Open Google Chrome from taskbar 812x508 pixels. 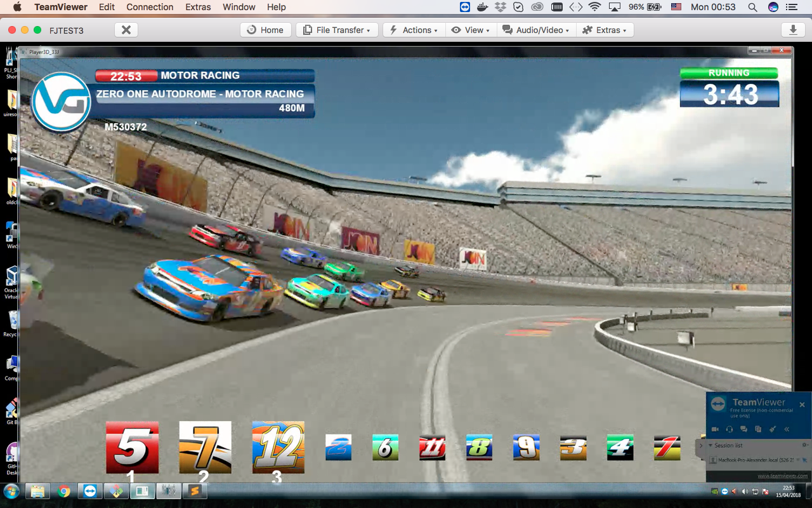pyautogui.click(x=63, y=491)
